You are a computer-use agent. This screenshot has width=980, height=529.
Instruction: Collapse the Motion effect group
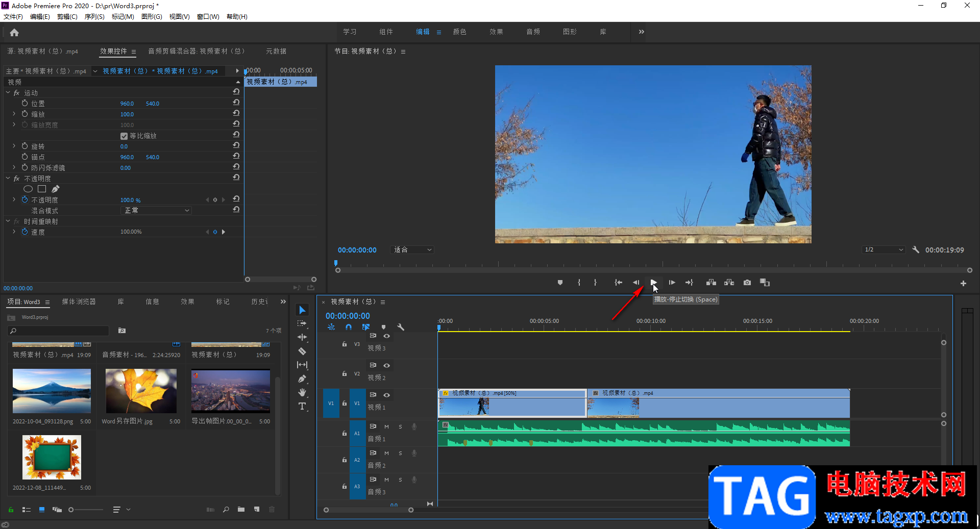click(x=8, y=93)
